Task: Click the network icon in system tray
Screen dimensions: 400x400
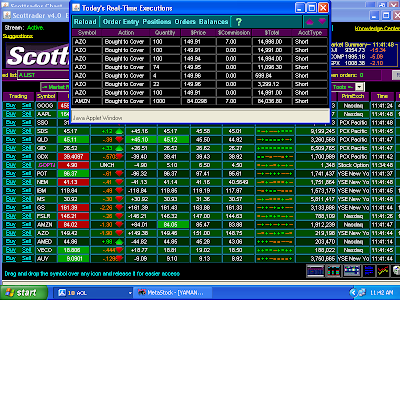Action: tap(362, 293)
